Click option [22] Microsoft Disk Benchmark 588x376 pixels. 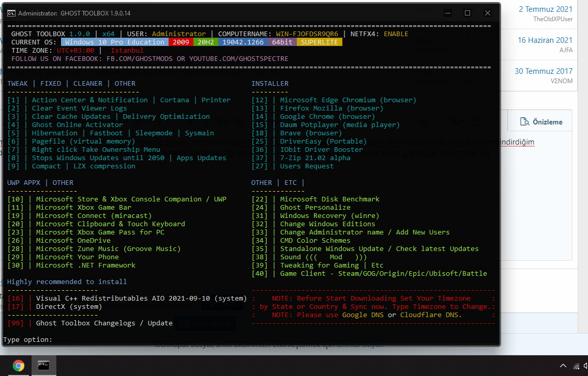point(315,199)
